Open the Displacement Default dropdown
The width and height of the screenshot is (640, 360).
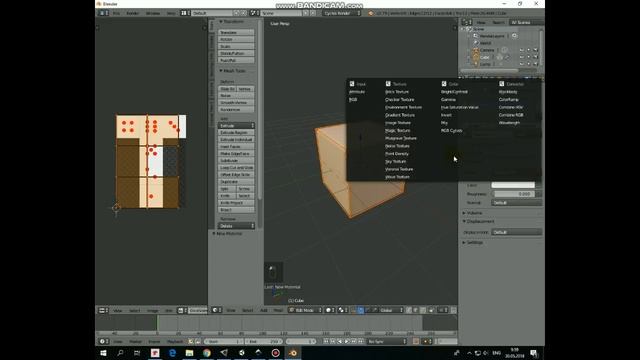pos(516,232)
